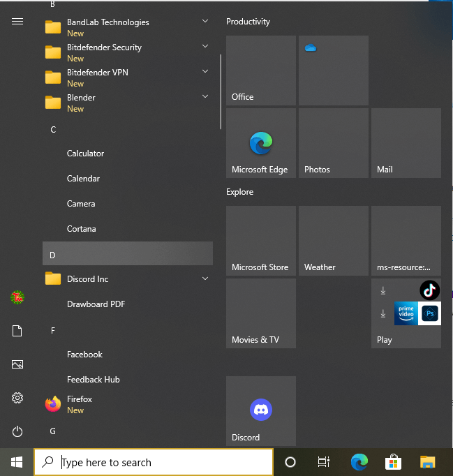The width and height of the screenshot is (453, 476).
Task: Click the Explore group heading
Action: click(x=239, y=192)
